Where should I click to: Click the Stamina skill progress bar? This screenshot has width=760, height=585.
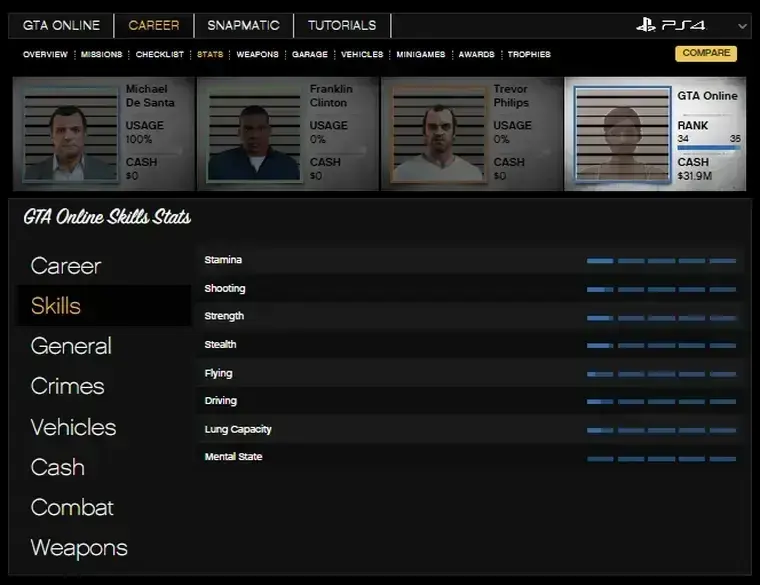[661, 261]
